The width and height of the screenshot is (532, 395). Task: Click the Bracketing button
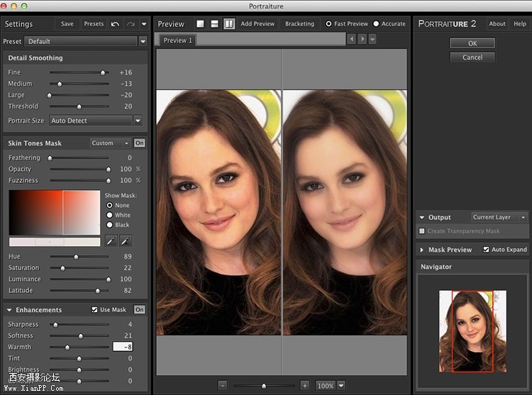coord(299,24)
